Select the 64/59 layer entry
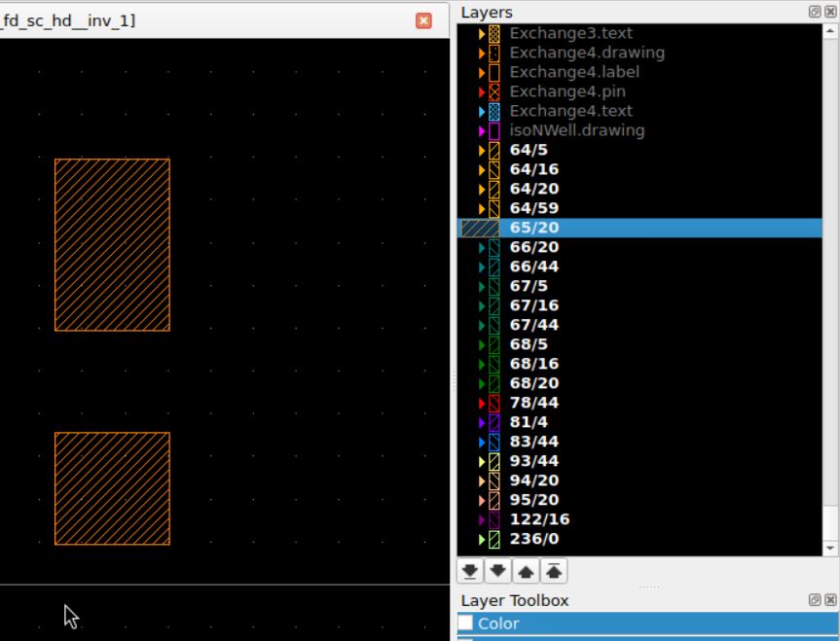Screen dimensions: 840x641 [x=533, y=208]
